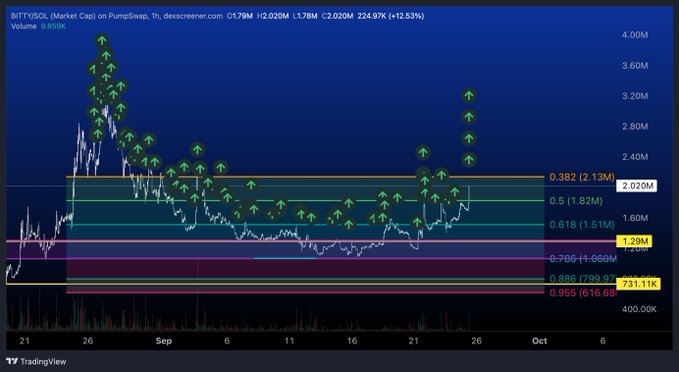Select the Volume indicator label
Screen dimensions: 679x372
(24, 26)
